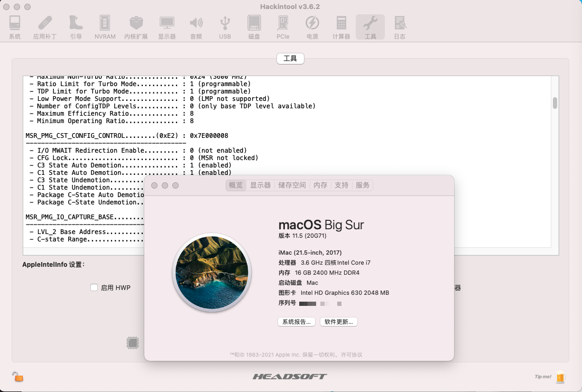
Task: Click the AppleIntelInfo 设置 label
Action: pos(53,265)
